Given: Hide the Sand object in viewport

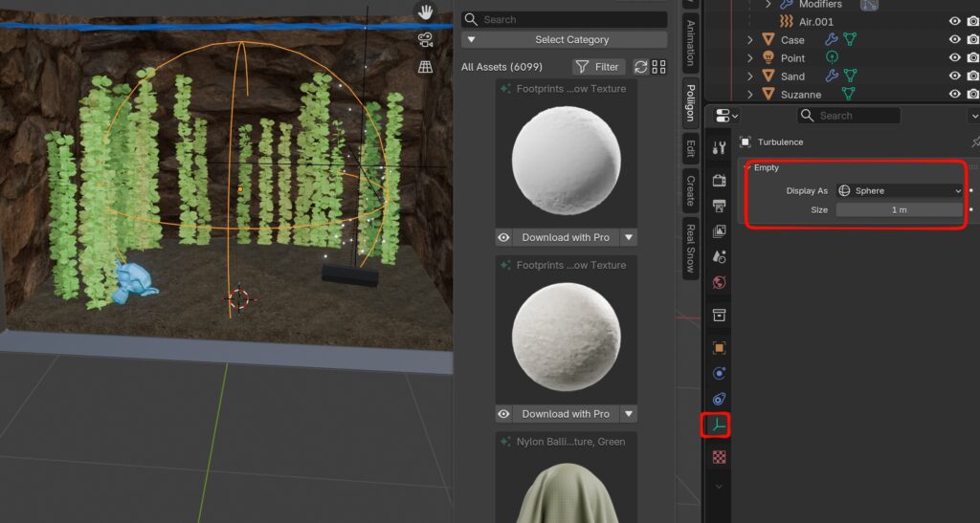Looking at the screenshot, I should 954,76.
